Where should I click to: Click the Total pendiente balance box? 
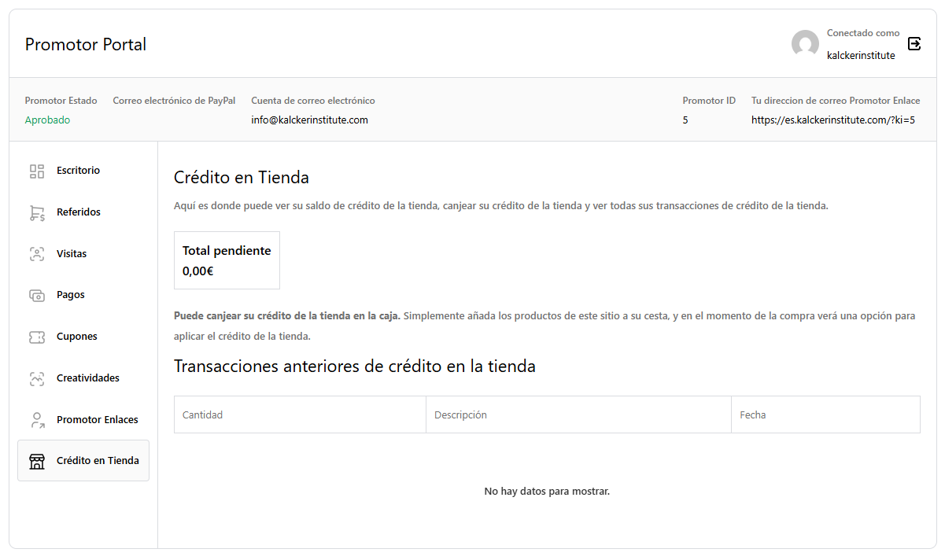pos(227,260)
